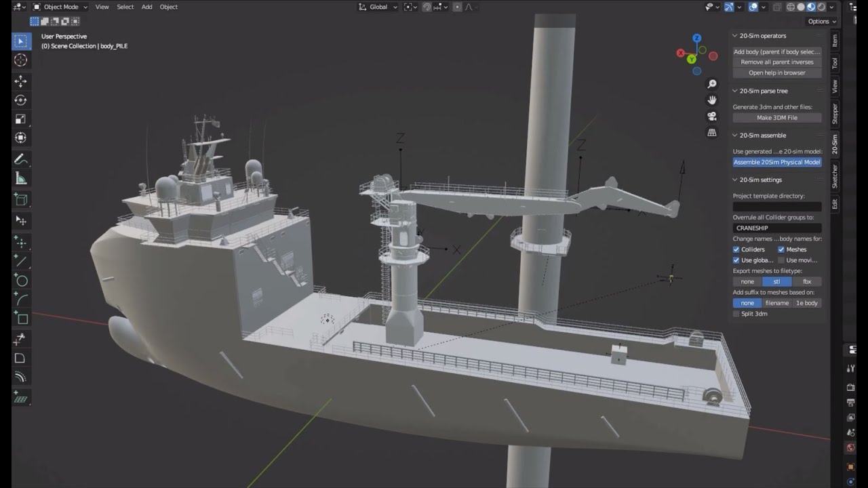
Task: Select the Move tool
Action: click(x=21, y=81)
